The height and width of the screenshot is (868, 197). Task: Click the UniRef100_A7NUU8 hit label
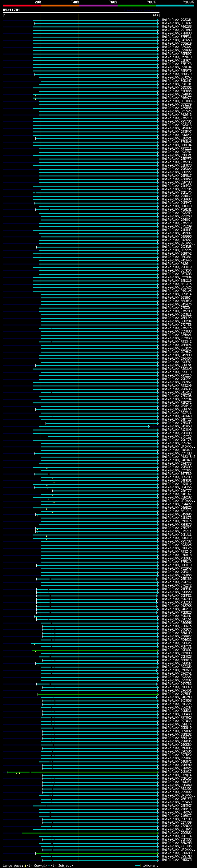(x=177, y=33)
